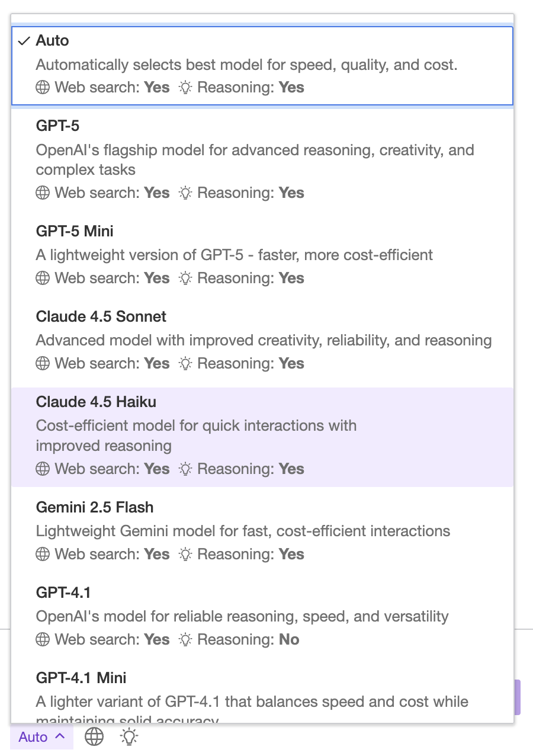The width and height of the screenshot is (533, 756).
Task: Click the purple send button on the right edge
Action: (x=518, y=697)
